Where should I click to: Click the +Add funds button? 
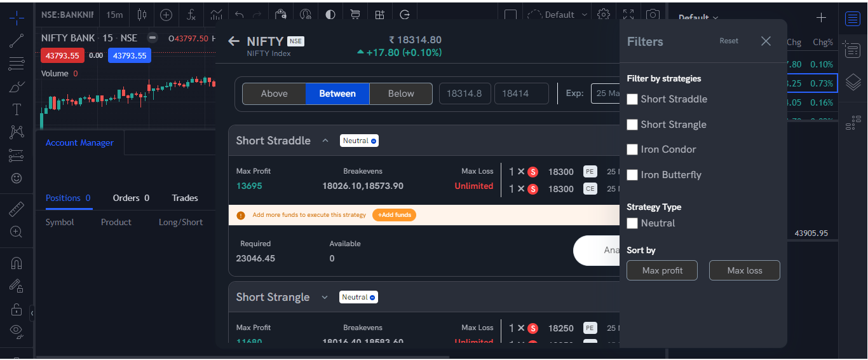tap(395, 215)
